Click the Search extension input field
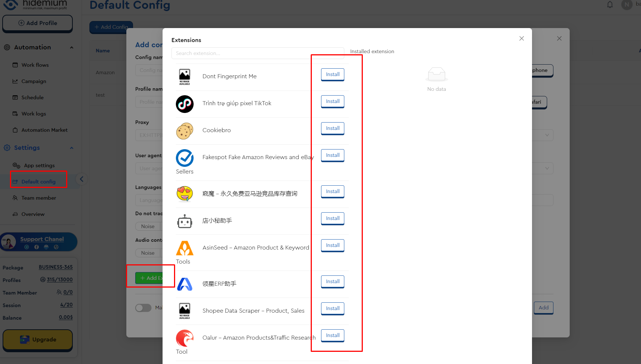 [x=258, y=53]
